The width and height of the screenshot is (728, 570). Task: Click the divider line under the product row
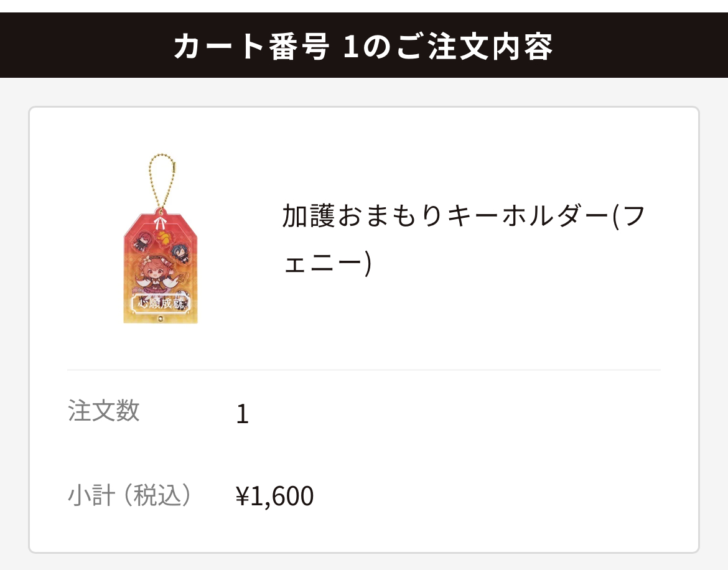pos(364,370)
